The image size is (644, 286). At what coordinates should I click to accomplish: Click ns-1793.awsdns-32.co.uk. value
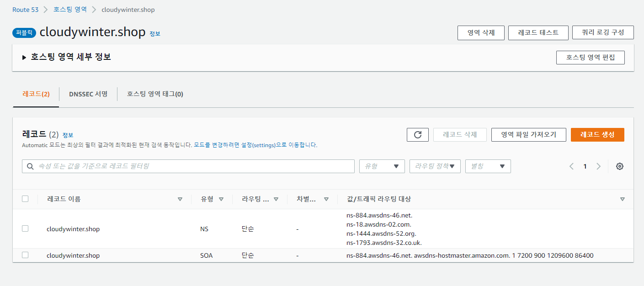384,243
